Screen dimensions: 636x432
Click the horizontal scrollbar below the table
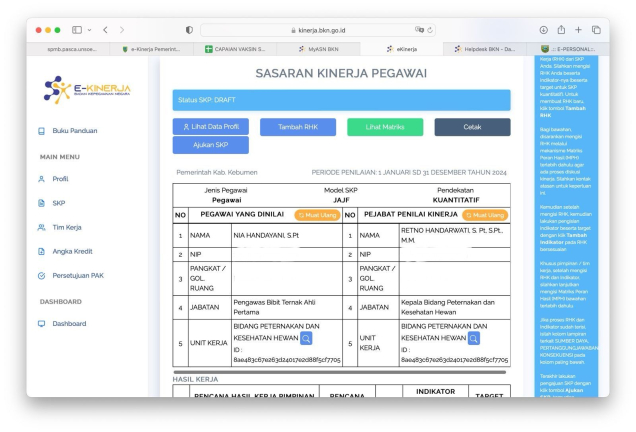339,372
